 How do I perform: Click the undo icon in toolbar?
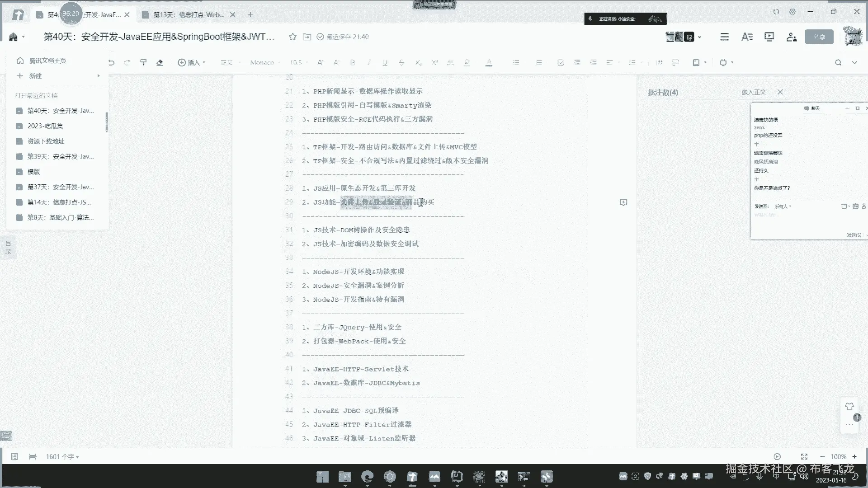(x=111, y=63)
